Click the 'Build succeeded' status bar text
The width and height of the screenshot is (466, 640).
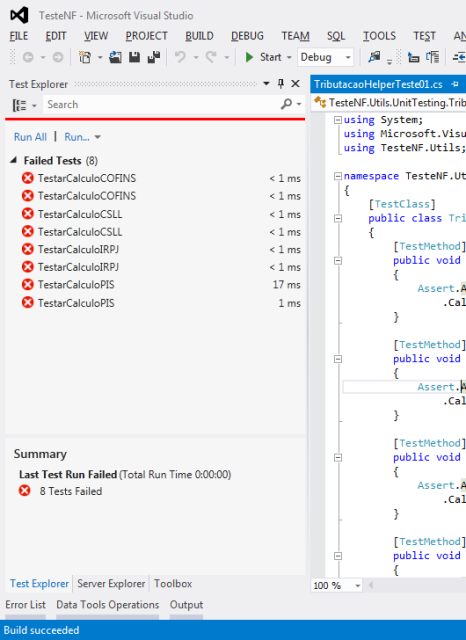click(x=41, y=630)
